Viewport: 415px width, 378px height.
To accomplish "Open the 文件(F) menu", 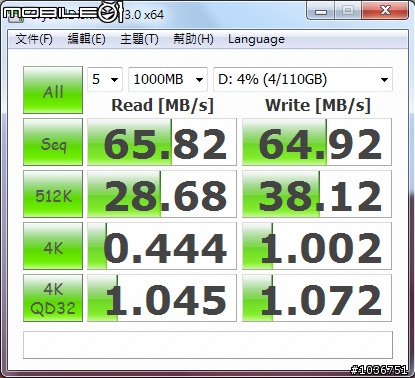I will coord(34,39).
